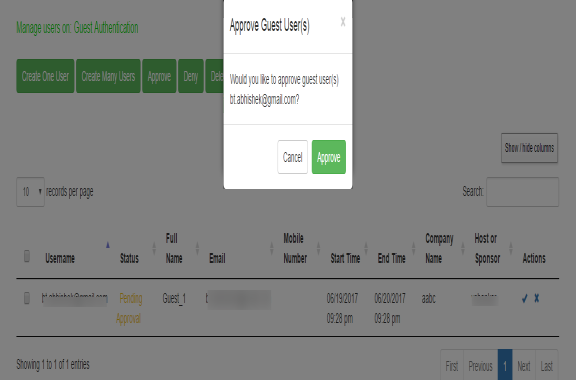Open the records per page dropdown

(30, 192)
